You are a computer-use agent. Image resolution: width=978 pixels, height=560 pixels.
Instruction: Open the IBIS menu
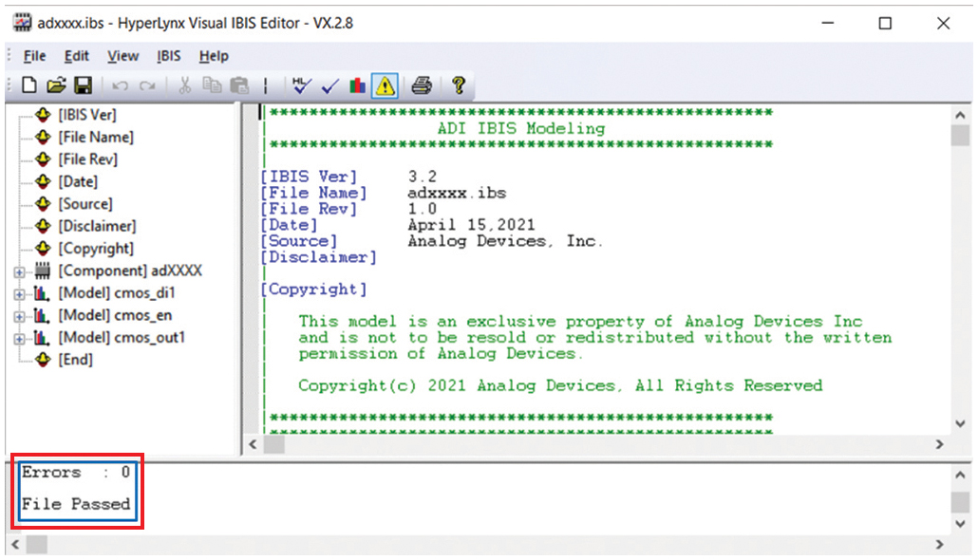(169, 56)
